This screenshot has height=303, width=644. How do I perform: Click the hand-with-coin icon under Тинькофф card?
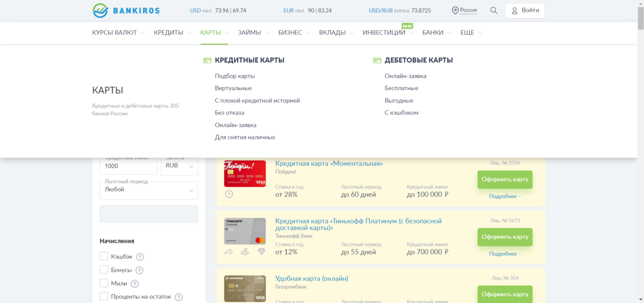[x=245, y=251]
